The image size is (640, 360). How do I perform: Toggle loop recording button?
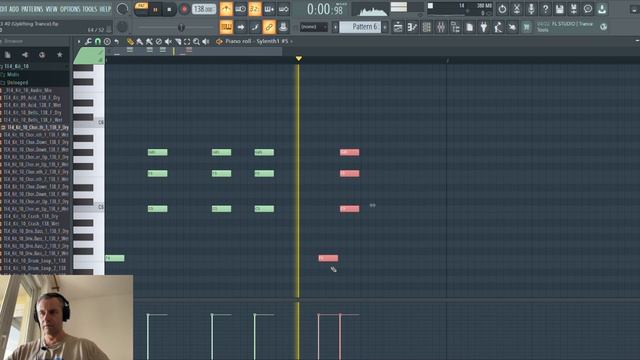(x=283, y=9)
